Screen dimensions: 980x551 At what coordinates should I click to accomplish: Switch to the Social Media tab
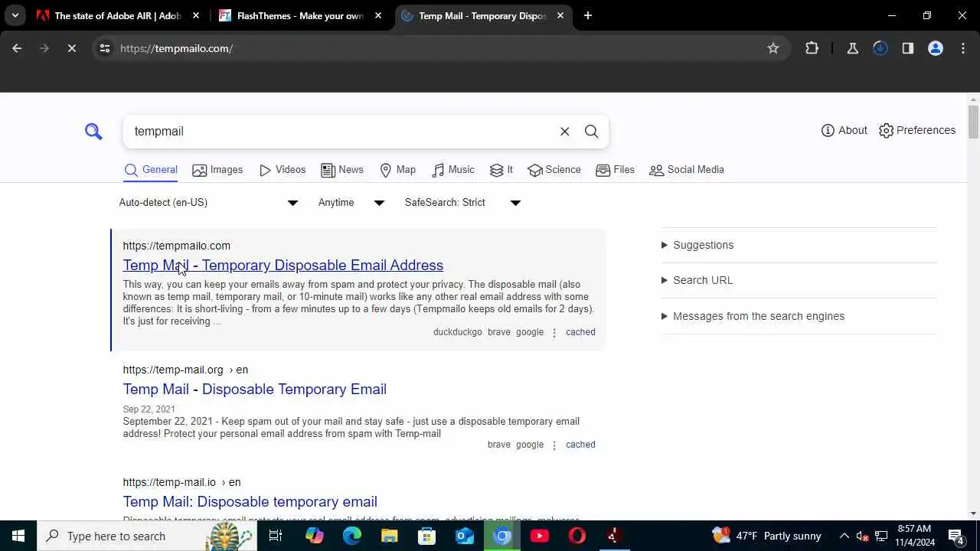[x=686, y=170]
